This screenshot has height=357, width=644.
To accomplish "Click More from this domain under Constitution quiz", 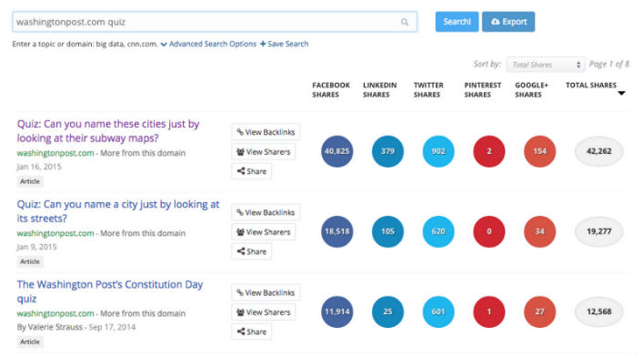I will 143,313.
